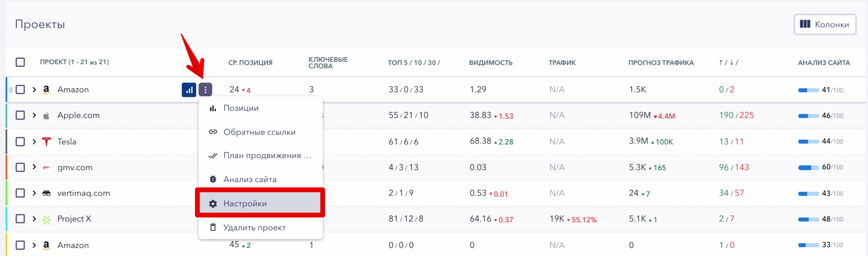Choose Настройки from the context menu
The width and height of the screenshot is (868, 256).
click(260, 203)
